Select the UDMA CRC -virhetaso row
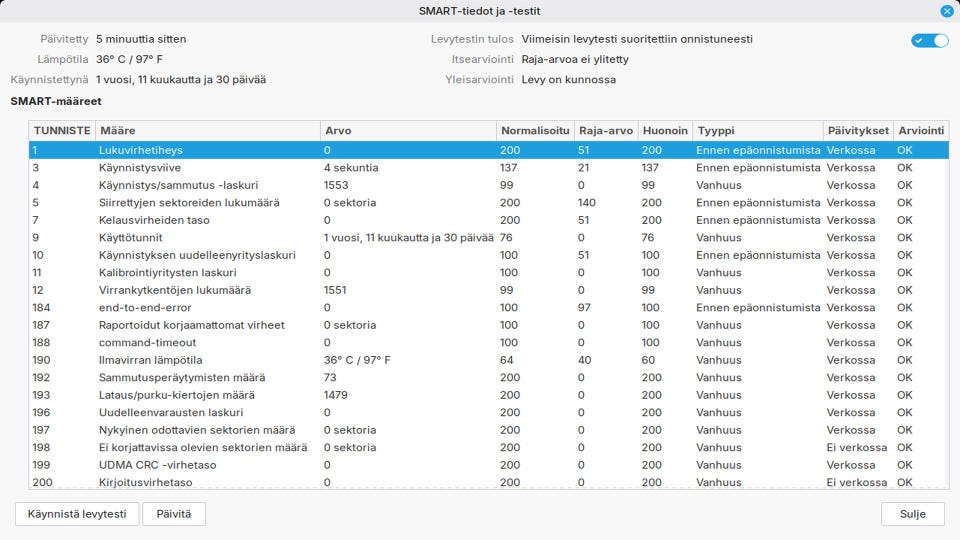Viewport: 960px width, 540px height. coord(489,465)
